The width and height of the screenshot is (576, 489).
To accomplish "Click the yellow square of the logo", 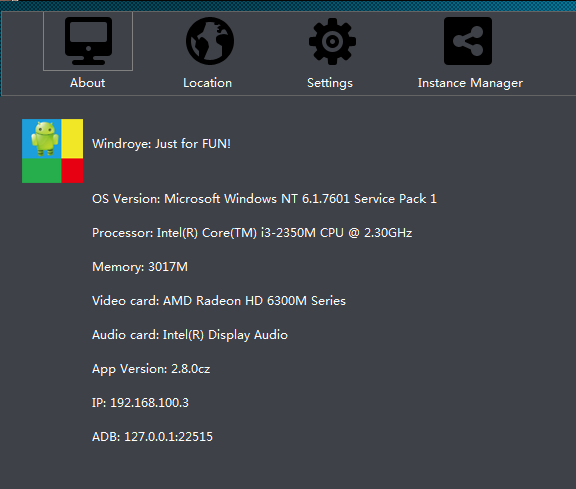I will pos(72,139).
